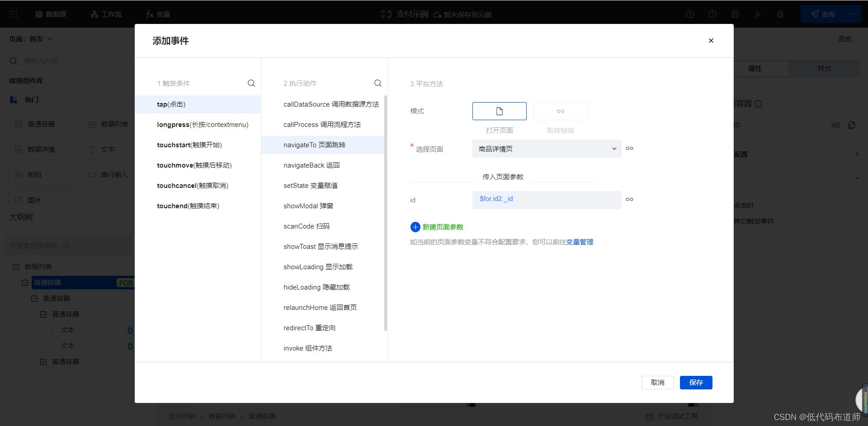Click 保存 button in dialog
The image size is (868, 426).
(696, 383)
